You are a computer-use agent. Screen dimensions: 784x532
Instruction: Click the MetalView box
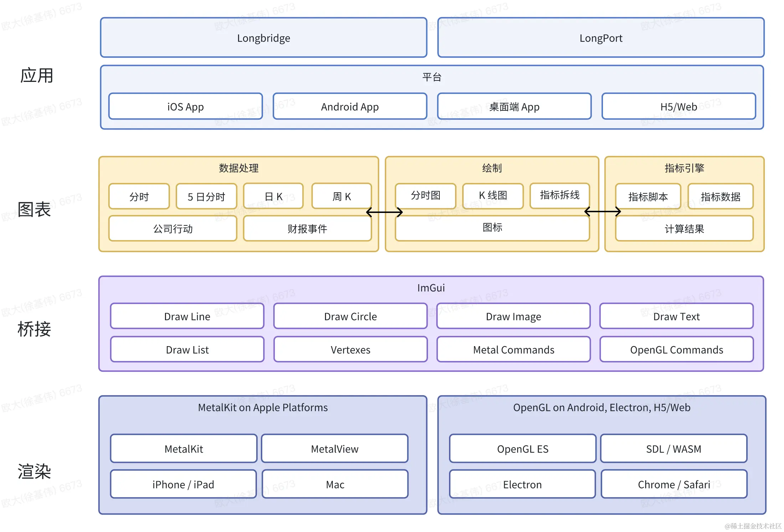(335, 449)
